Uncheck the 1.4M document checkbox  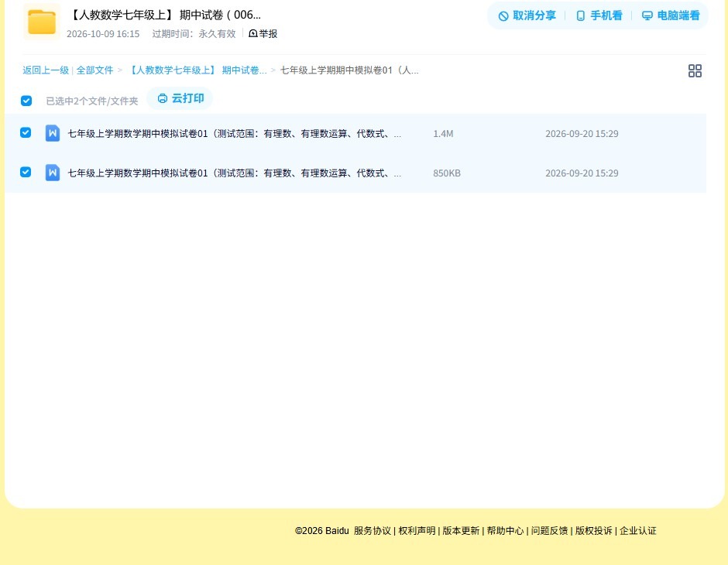coord(26,132)
